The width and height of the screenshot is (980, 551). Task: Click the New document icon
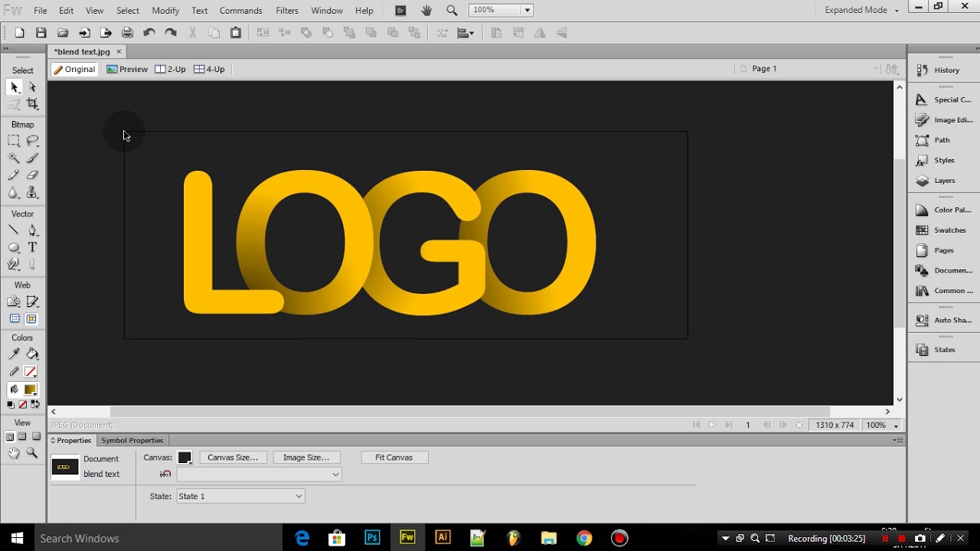pos(20,33)
